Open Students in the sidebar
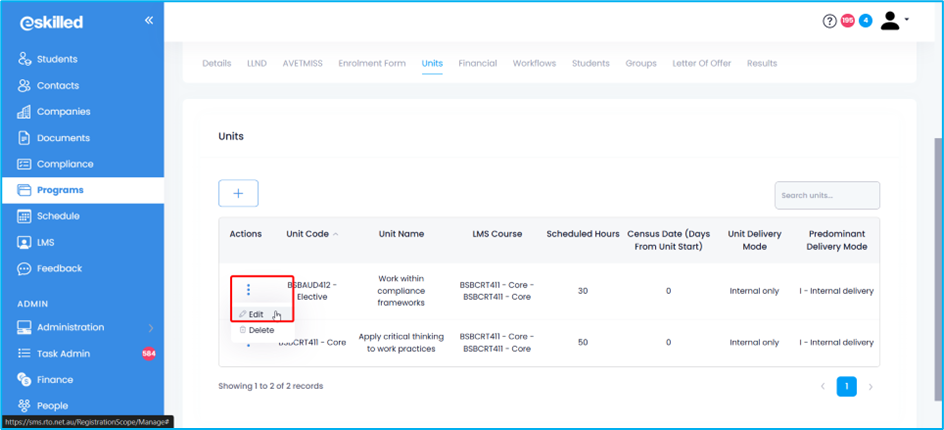This screenshot has height=430, width=944. tap(57, 59)
